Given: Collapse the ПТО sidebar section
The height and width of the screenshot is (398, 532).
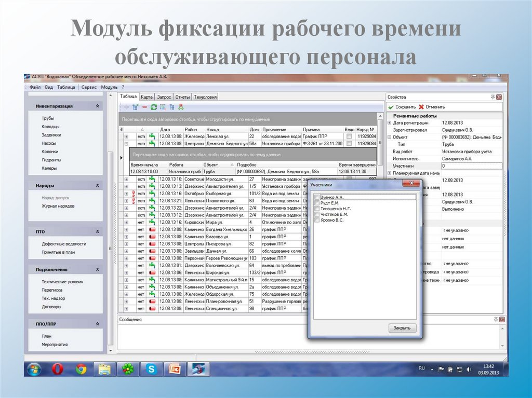Looking at the screenshot, I should [97, 232].
